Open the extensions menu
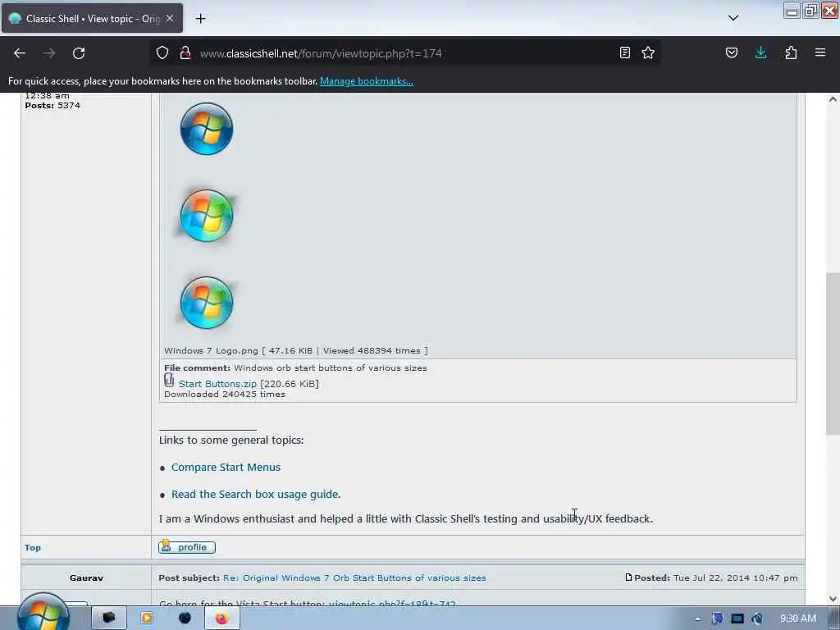Screen dimensions: 840x630 pos(791,52)
